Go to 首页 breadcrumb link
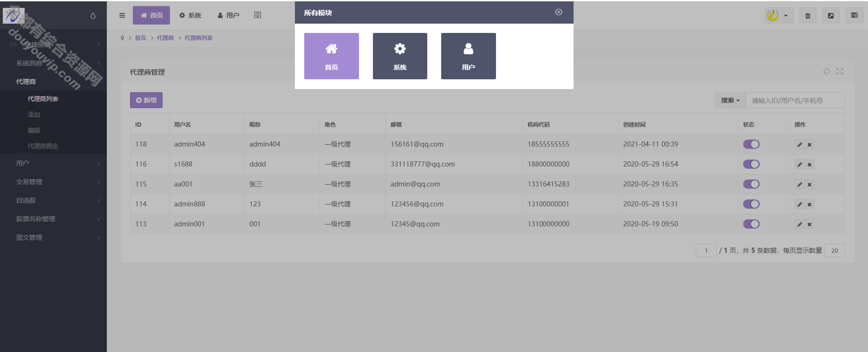The image size is (868, 352). [x=140, y=38]
